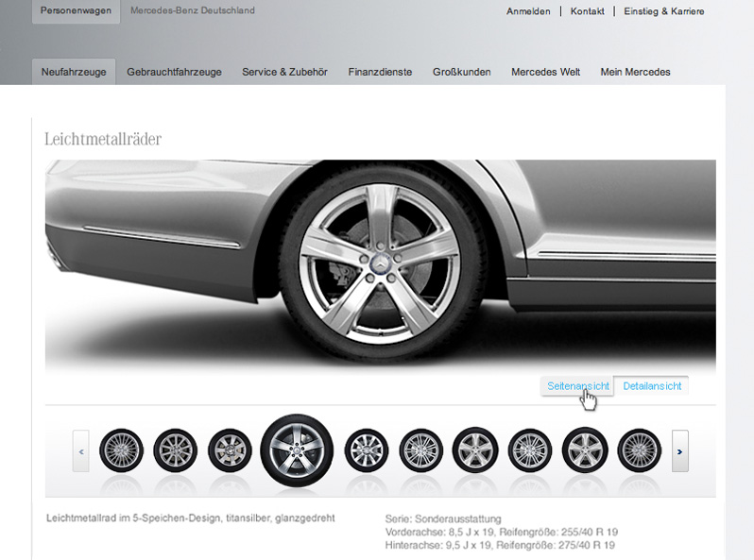Open the Finanzdienste menu
This screenshot has width=754, height=560.
tap(380, 72)
